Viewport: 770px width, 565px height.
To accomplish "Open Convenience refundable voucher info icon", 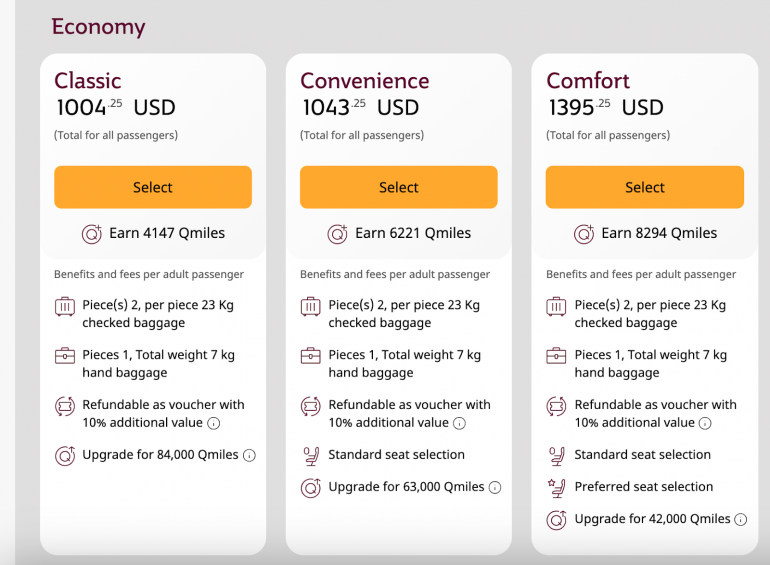I will 459,423.
